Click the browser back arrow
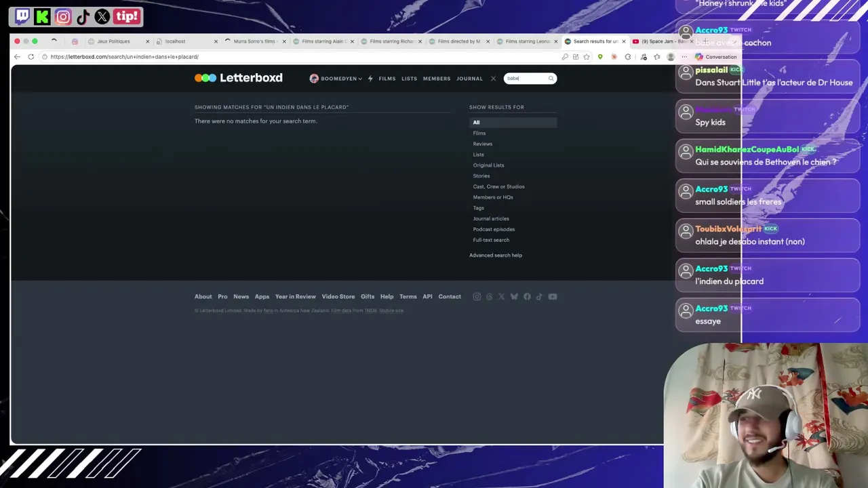 coord(17,57)
